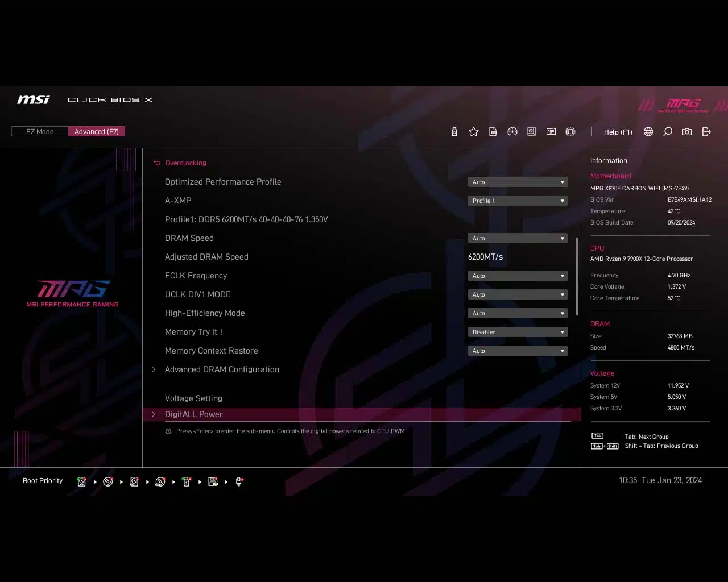Click the 10:35 Tue Jan 23, 2024 clock
The height and width of the screenshot is (582, 728).
point(660,480)
